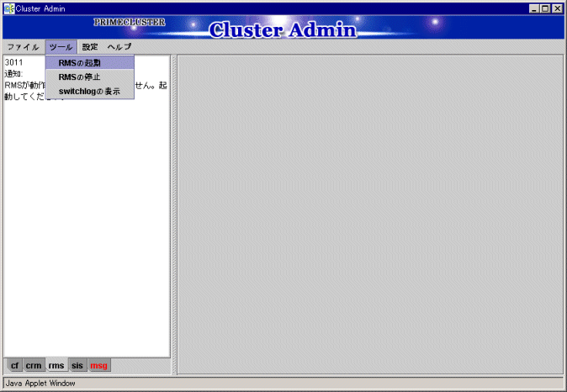Select switchlogの表示 menu entry
Screen dimensions: 567x392
(x=90, y=91)
